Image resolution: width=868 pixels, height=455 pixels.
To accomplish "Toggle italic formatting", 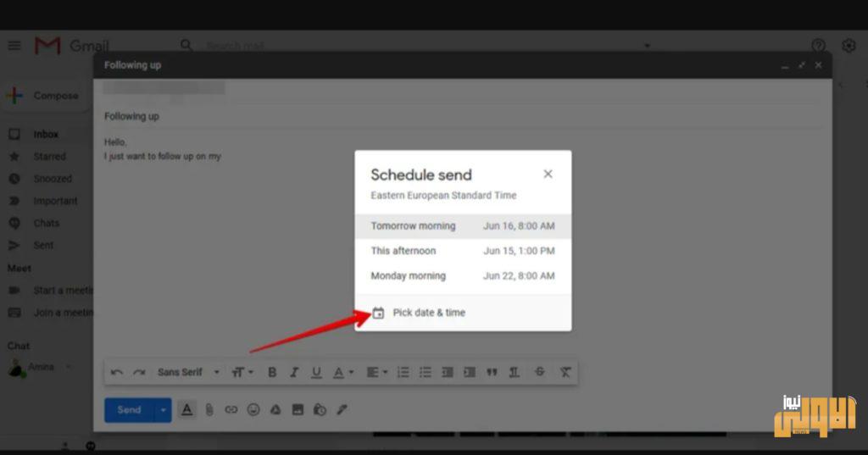I will pos(294,373).
